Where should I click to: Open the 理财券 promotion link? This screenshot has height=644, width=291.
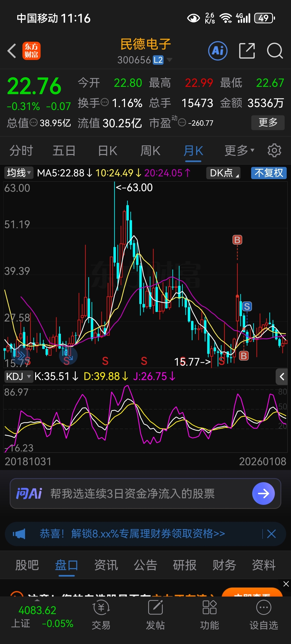[132, 534]
